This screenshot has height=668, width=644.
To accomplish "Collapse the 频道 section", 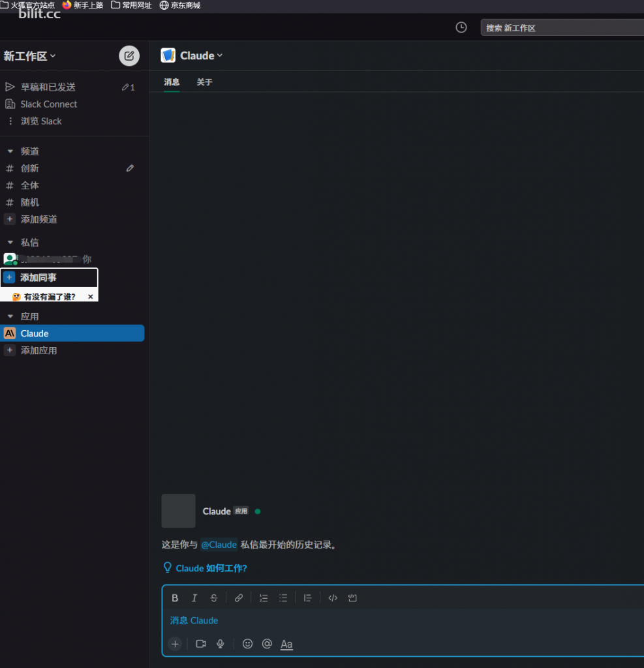I will tap(10, 151).
